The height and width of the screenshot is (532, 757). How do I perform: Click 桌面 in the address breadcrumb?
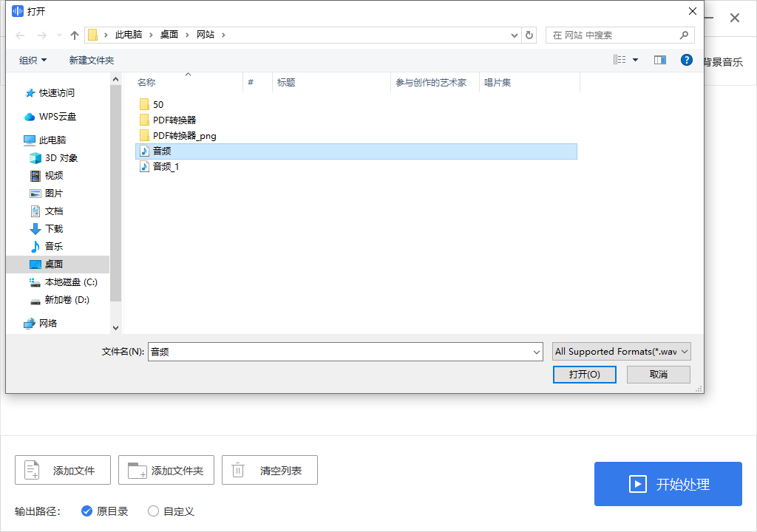(x=169, y=35)
